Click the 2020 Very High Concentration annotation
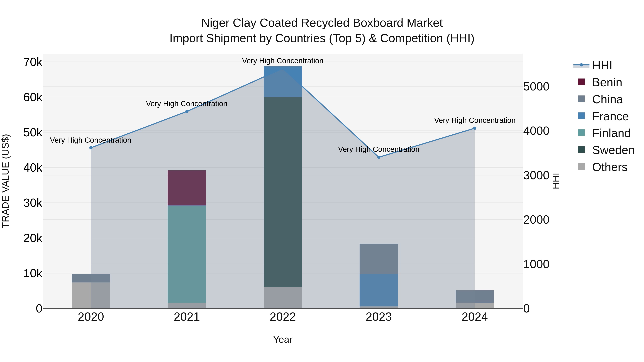644x362 pixels. point(91,140)
